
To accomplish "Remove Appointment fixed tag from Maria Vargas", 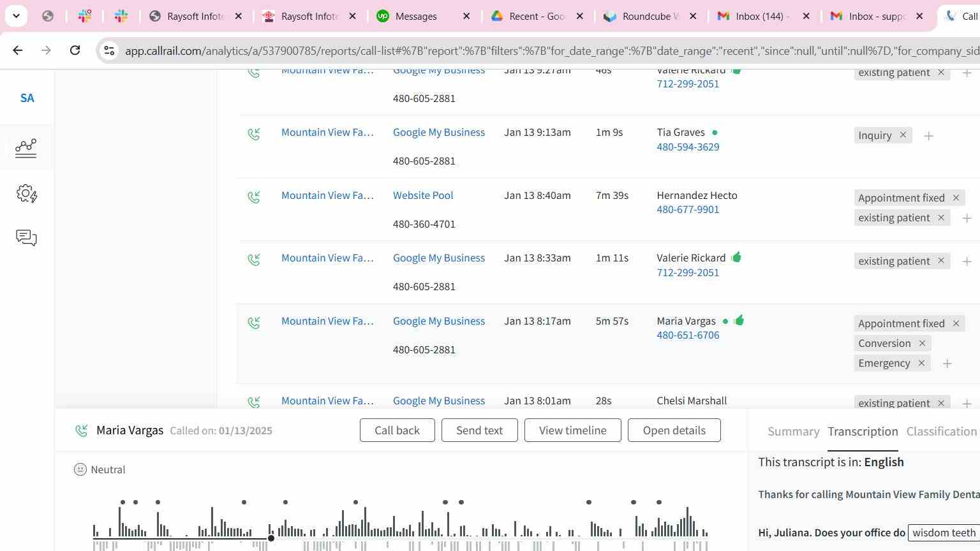I will [x=956, y=323].
